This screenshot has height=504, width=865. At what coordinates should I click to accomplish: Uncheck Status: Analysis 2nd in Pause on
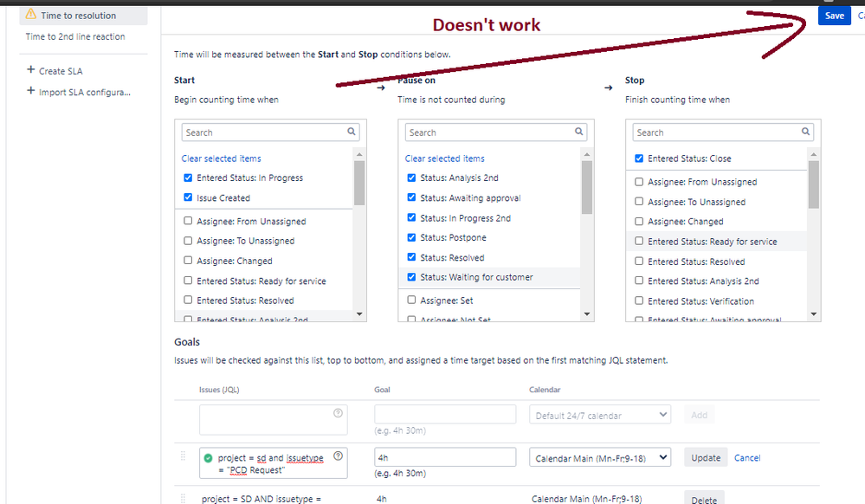point(411,178)
